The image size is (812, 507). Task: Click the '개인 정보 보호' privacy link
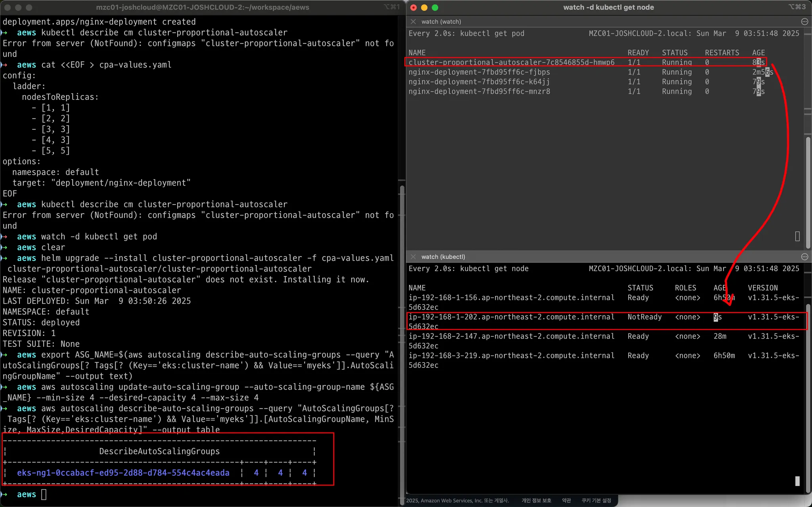[x=536, y=500]
